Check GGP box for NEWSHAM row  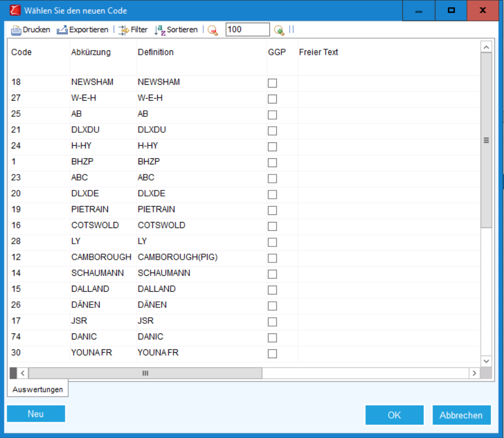(272, 83)
